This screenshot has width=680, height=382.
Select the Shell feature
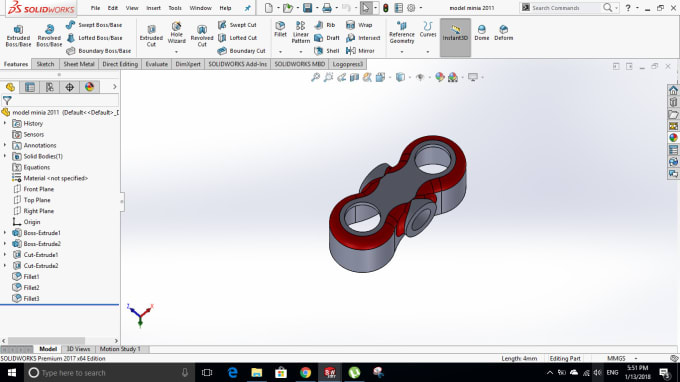(327, 51)
